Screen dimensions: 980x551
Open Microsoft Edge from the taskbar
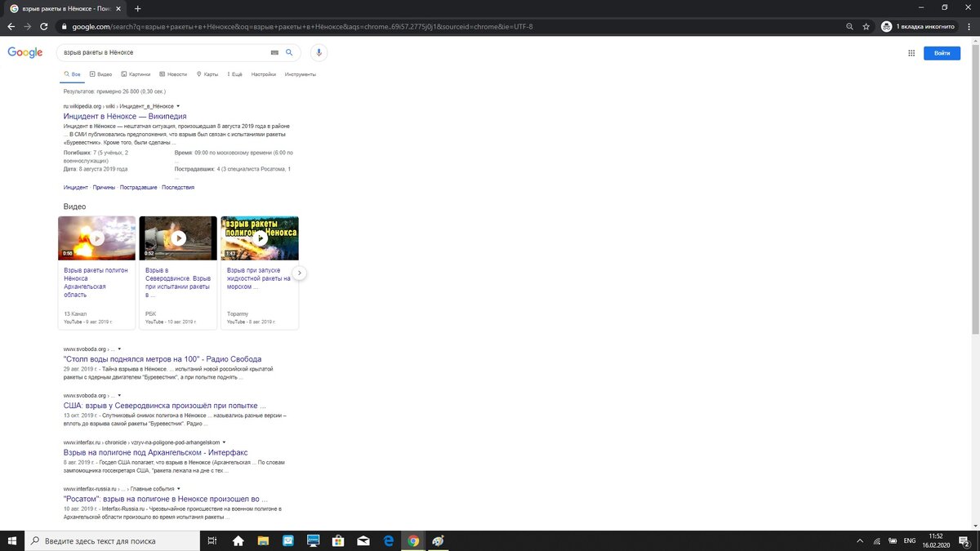coord(389,540)
